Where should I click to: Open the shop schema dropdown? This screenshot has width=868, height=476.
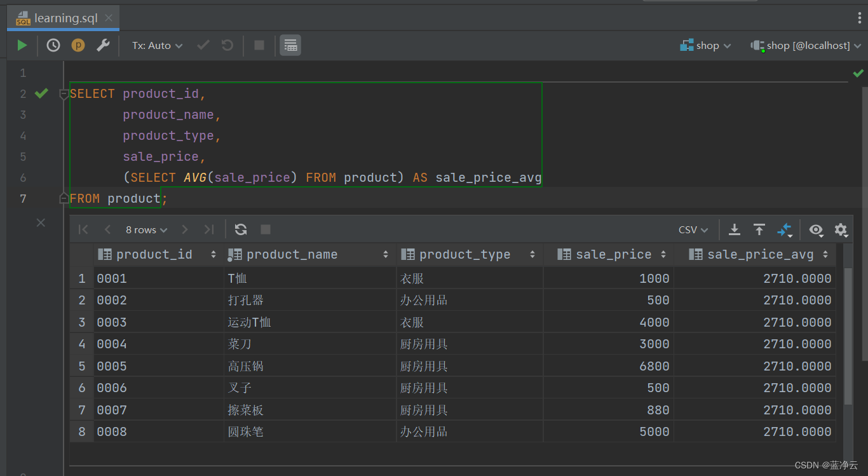click(705, 45)
